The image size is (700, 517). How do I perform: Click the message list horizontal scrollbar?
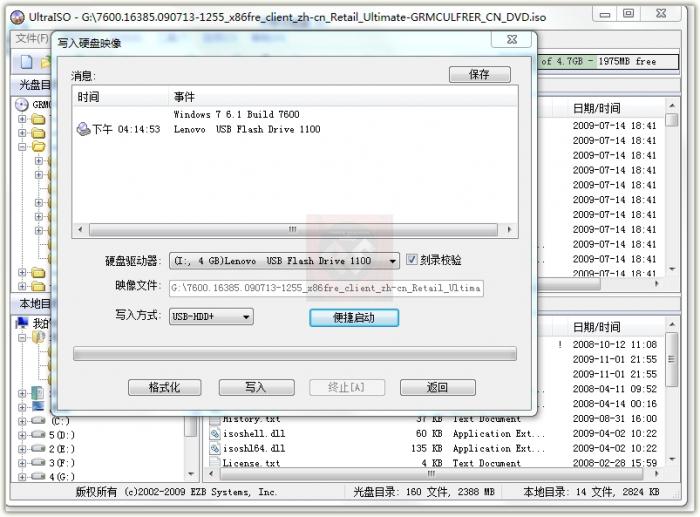point(293,229)
